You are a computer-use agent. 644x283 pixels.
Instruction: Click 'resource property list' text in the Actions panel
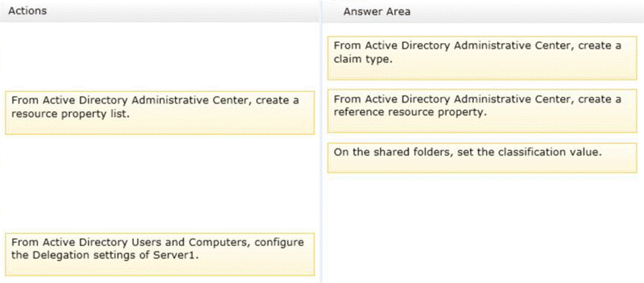click(x=62, y=113)
